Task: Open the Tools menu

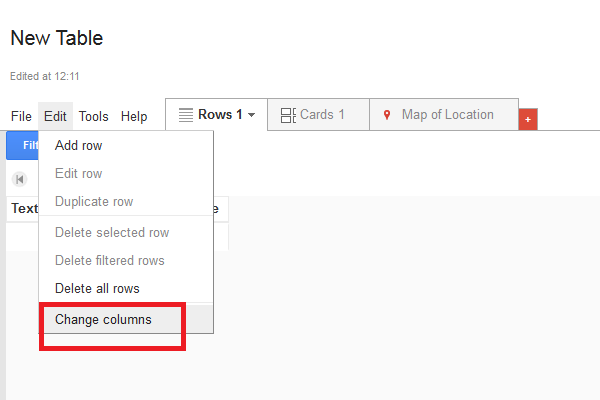Action: 93,116
